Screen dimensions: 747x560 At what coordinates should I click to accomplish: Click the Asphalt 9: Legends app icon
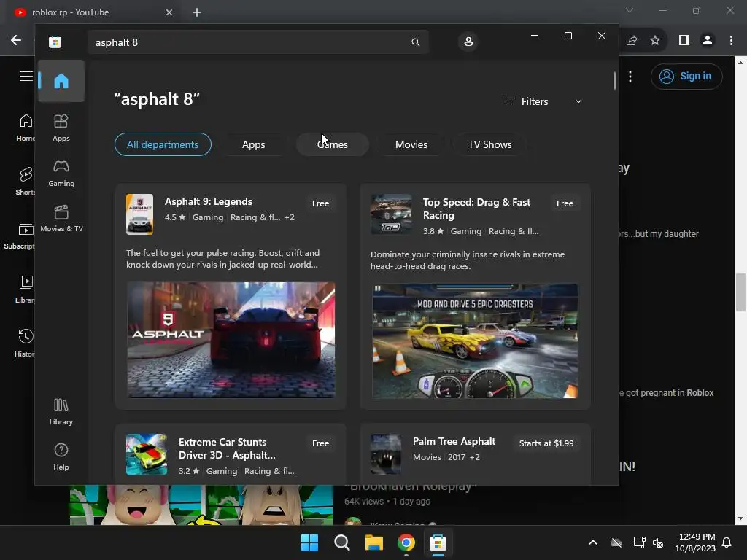point(139,214)
